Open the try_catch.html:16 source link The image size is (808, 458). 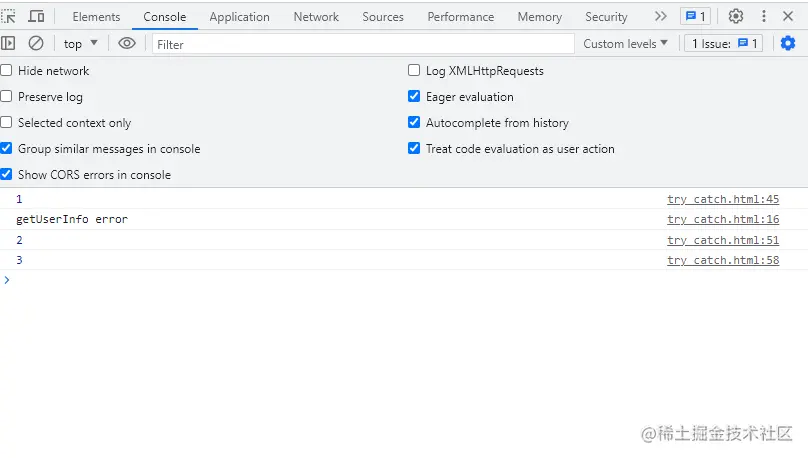pos(723,219)
